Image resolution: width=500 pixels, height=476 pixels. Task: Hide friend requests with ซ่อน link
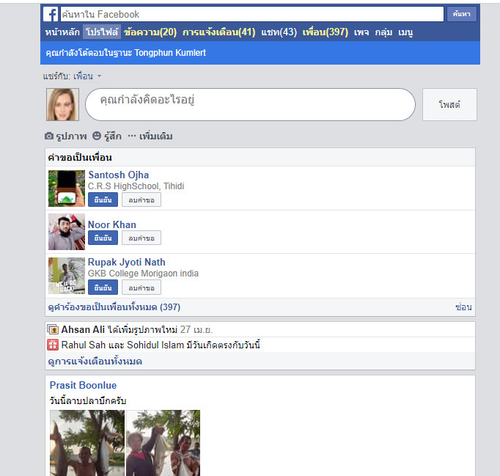coord(464,307)
